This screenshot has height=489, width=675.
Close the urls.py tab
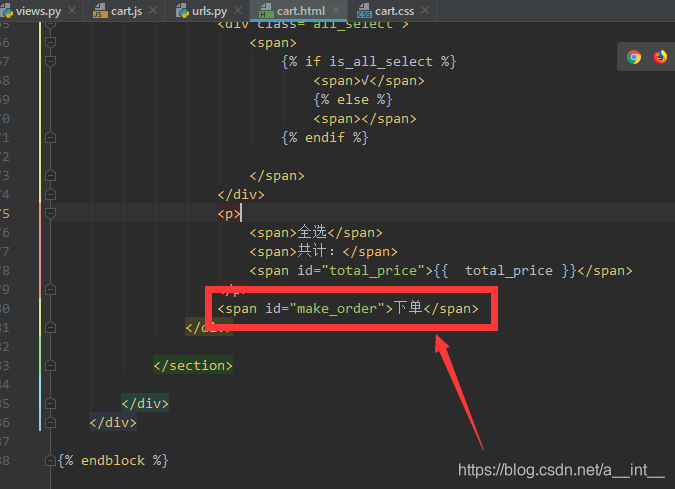click(x=238, y=10)
